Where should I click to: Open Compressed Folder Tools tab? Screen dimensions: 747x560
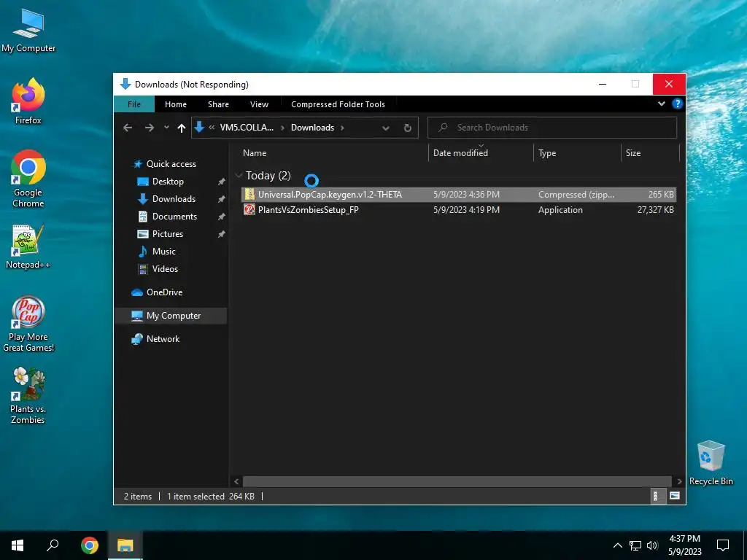(x=338, y=104)
